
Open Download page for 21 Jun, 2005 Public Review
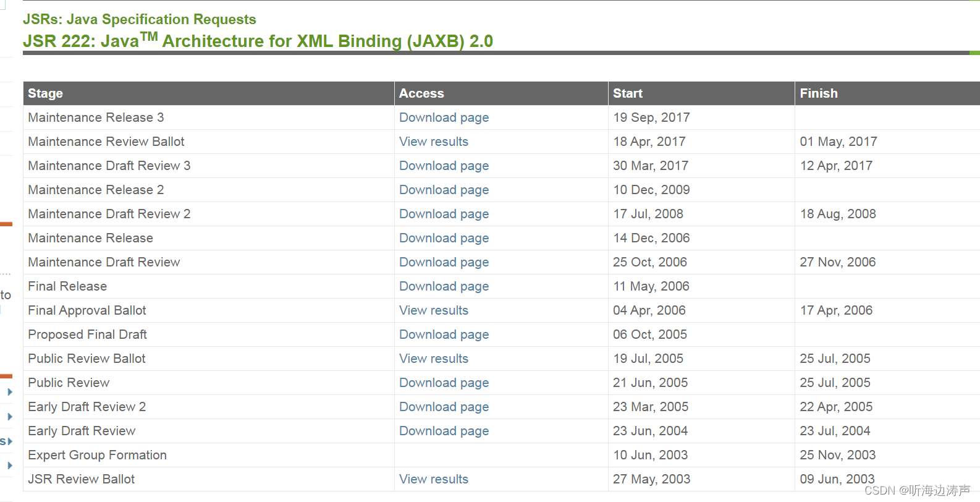[444, 383]
